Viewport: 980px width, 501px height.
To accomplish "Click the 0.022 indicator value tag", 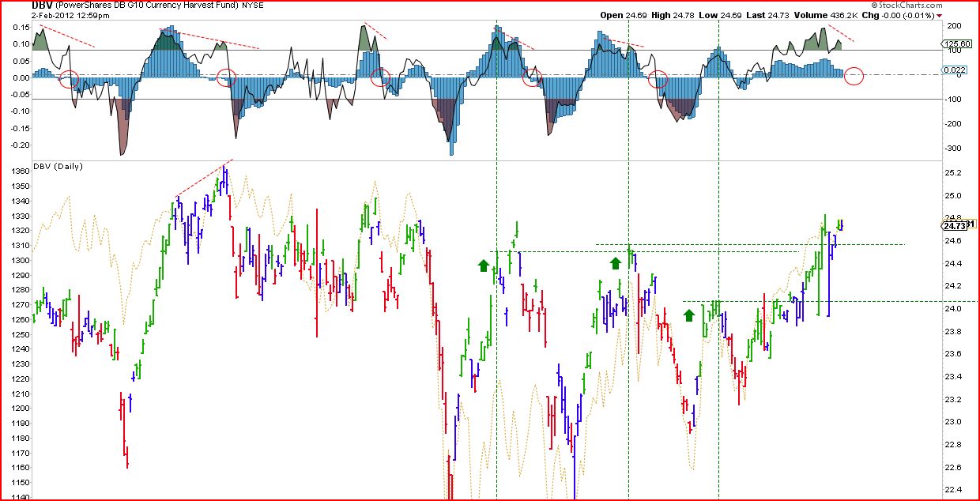I will pos(955,70).
